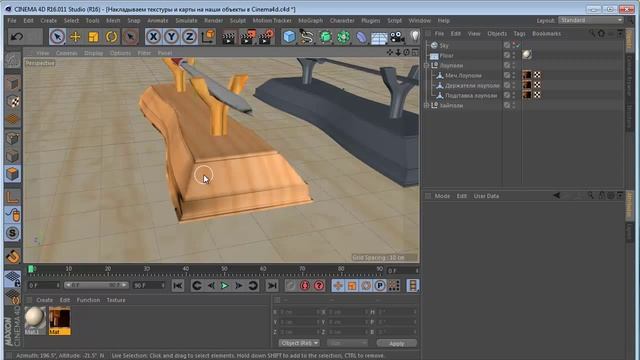This screenshot has width=640, height=360.
Task: Toggle checkbox of Подставка лоуполи row
Action: (507, 95)
